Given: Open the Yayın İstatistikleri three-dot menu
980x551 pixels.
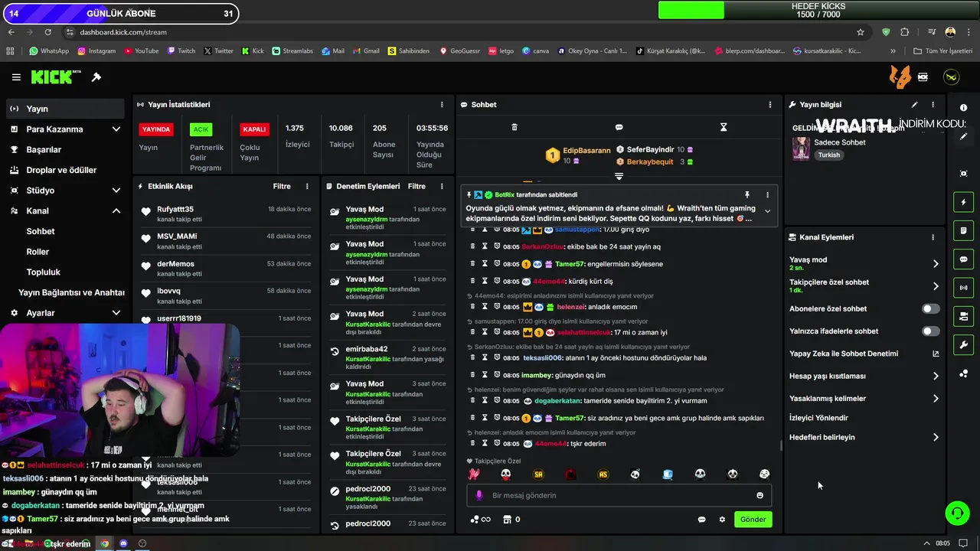Looking at the screenshot, I should 442,105.
